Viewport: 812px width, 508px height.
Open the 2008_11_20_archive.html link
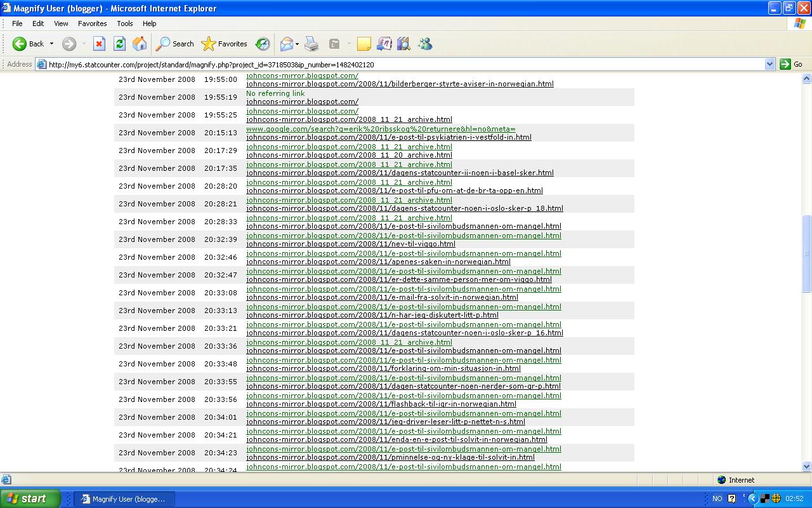pyautogui.click(x=349, y=155)
